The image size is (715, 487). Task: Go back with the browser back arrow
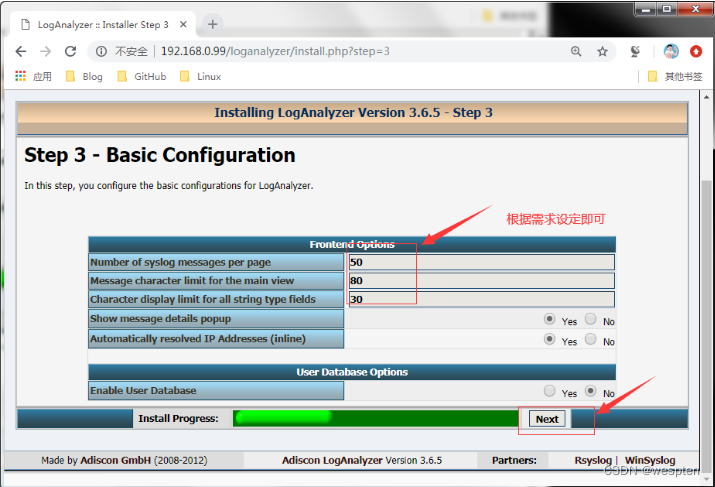[21, 52]
